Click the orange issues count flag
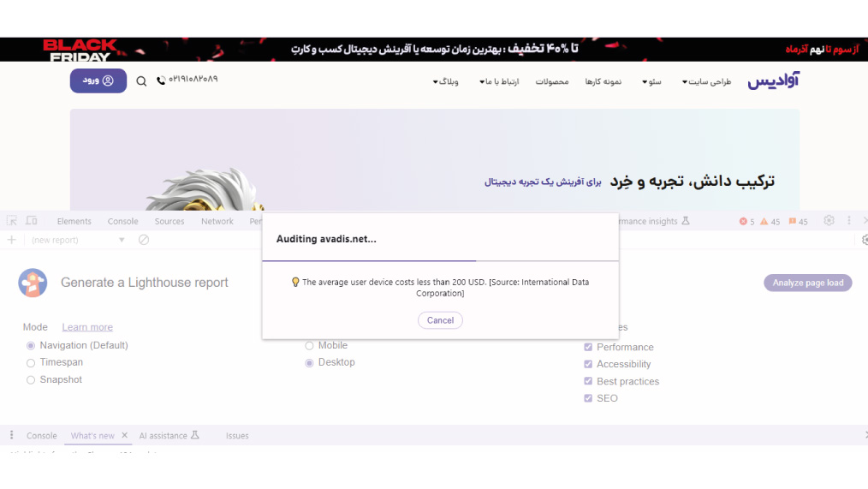Image resolution: width=868 pixels, height=489 pixels. pyautogui.click(x=792, y=221)
